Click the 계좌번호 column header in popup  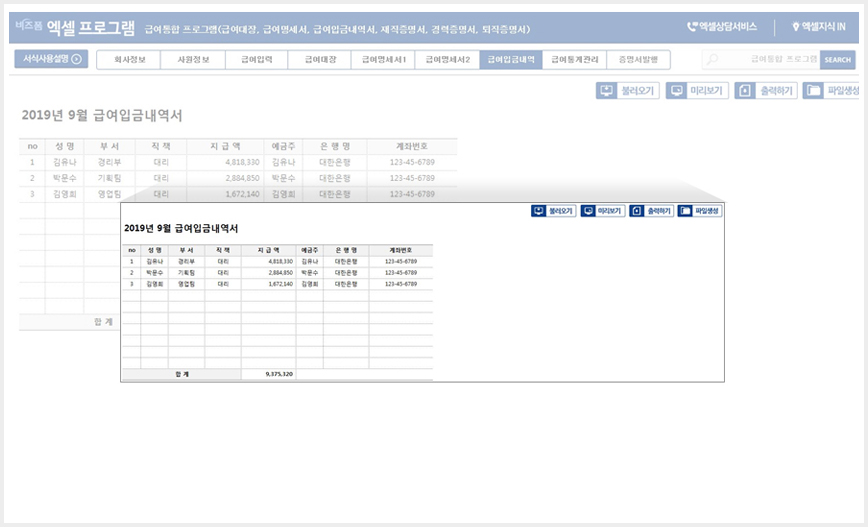pyautogui.click(x=400, y=250)
